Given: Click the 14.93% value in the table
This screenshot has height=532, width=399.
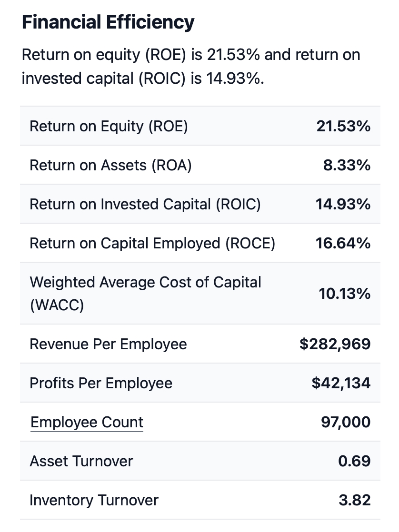Looking at the screenshot, I should pos(343,204).
